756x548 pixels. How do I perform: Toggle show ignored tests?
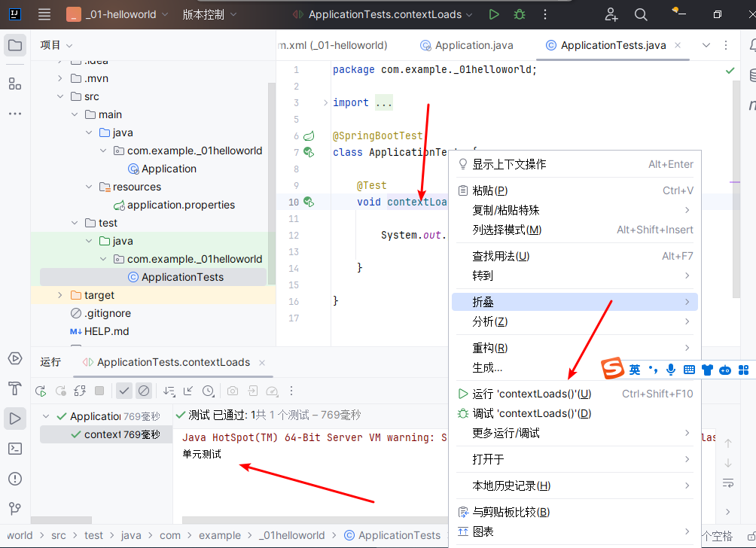click(144, 391)
